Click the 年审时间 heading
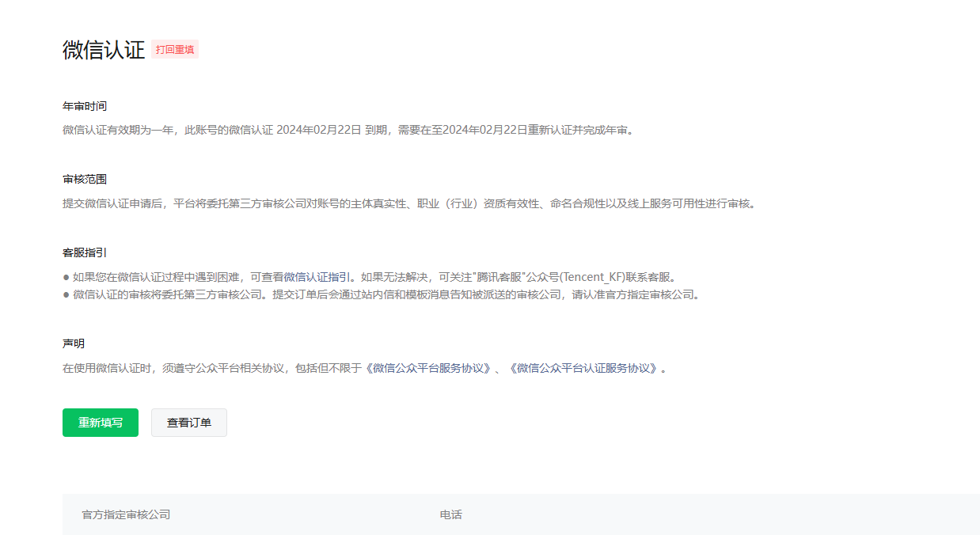This screenshot has width=980, height=535. (85, 106)
